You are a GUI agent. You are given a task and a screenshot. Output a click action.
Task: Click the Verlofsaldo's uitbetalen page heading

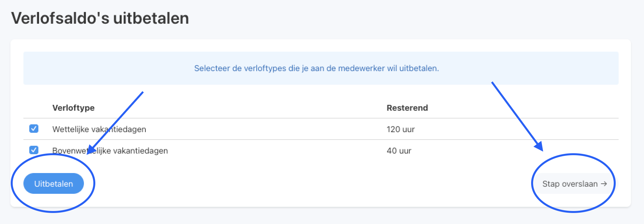[x=100, y=18]
